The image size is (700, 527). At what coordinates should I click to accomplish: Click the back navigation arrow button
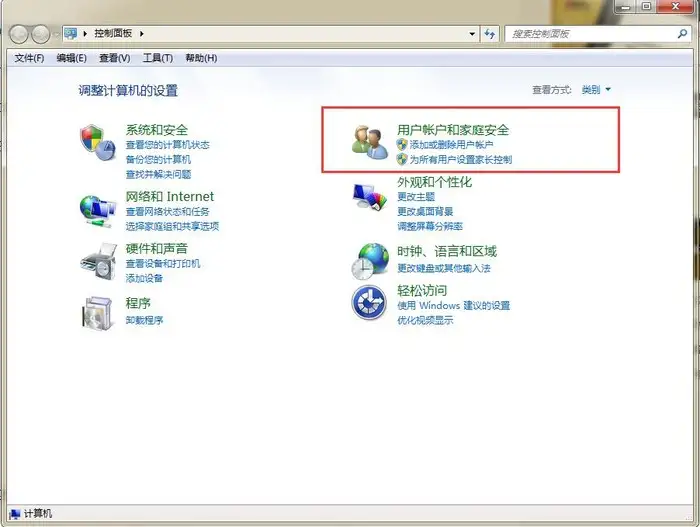click(x=19, y=34)
